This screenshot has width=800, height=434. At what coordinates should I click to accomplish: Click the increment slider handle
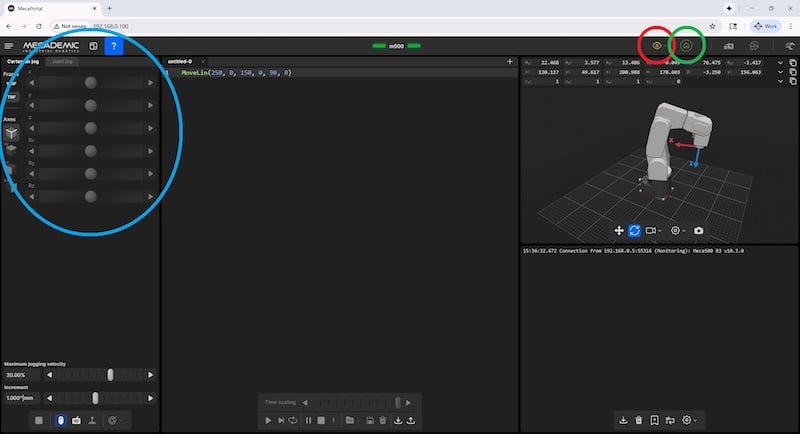tap(95, 398)
